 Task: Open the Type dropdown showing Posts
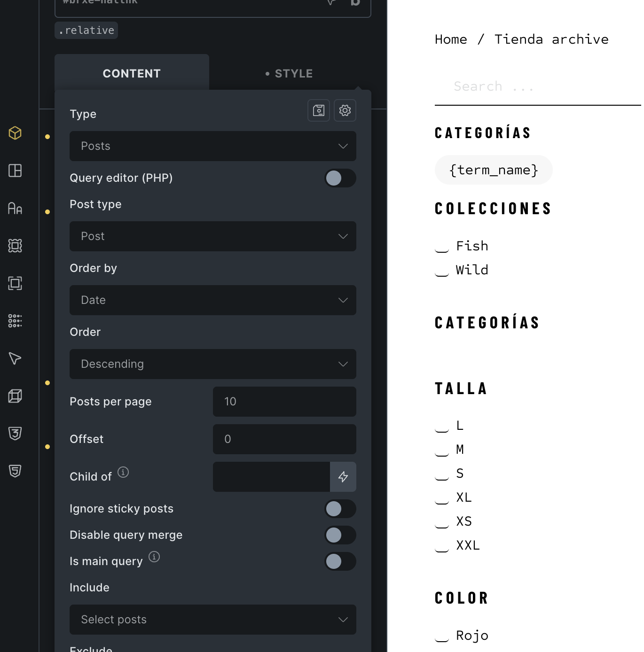212,146
